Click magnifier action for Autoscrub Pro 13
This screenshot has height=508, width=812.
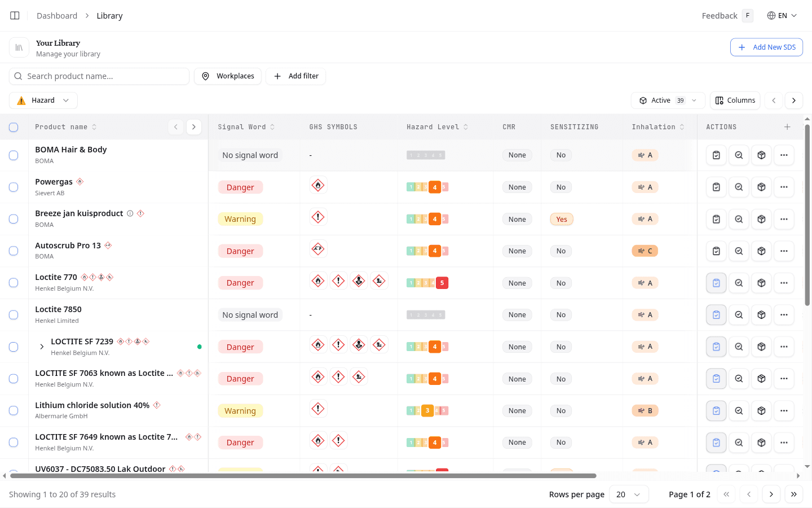pyautogui.click(x=739, y=251)
